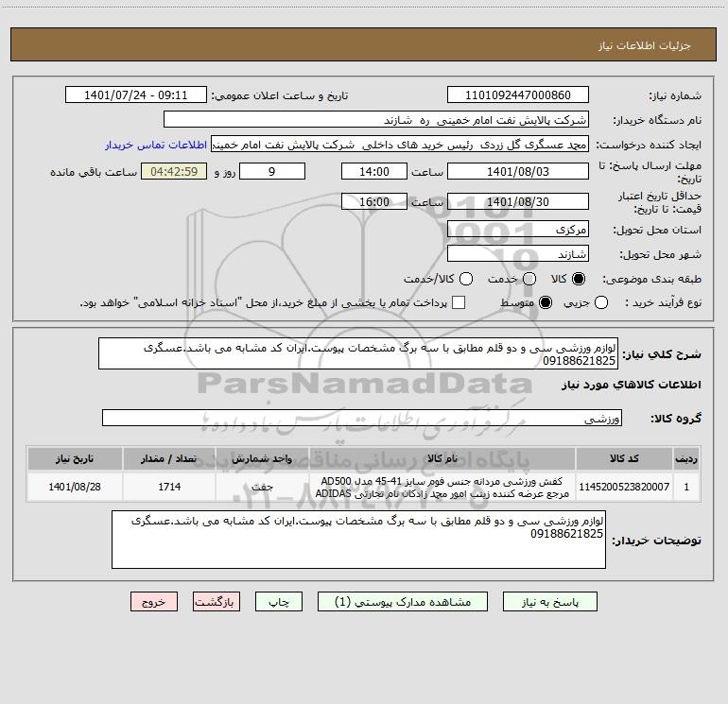This screenshot has height=704, width=728.
Task: Click the کد کالا column header
Action: (x=624, y=458)
